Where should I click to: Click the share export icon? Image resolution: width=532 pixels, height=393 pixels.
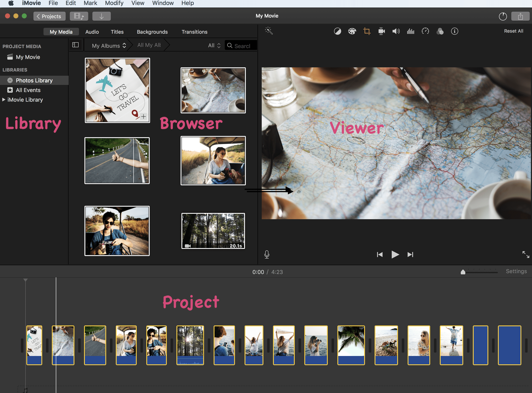coord(520,16)
